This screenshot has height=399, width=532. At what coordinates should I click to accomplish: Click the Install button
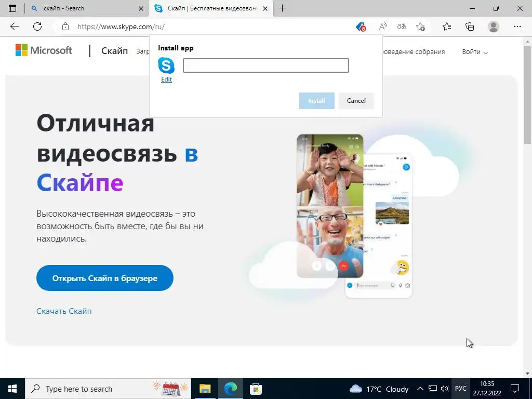pyautogui.click(x=316, y=101)
